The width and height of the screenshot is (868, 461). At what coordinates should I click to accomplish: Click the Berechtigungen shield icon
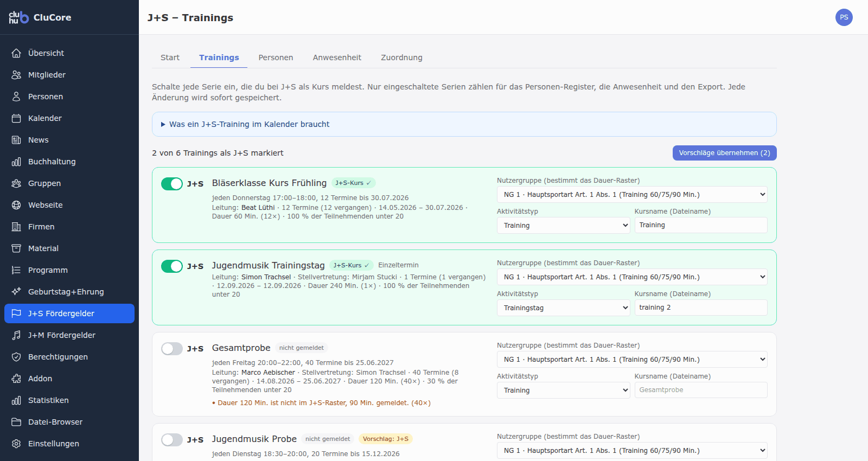16,357
